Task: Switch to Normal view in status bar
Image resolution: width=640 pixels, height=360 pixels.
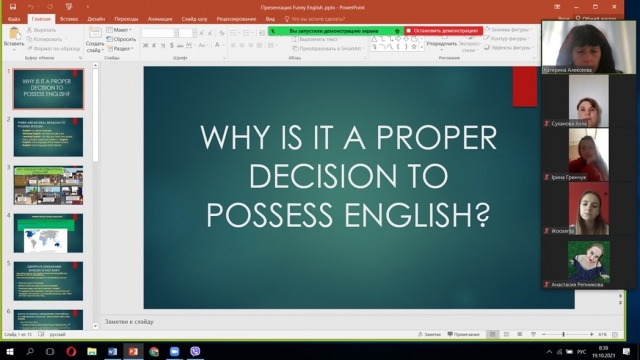Action: [493, 334]
